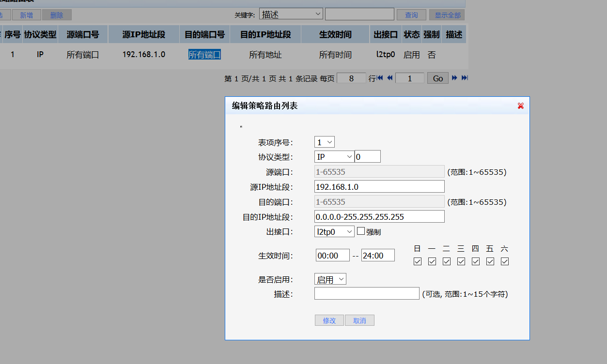Open the 是否启用 dropdown
Image resolution: width=607 pixels, height=364 pixels.
[x=330, y=279]
